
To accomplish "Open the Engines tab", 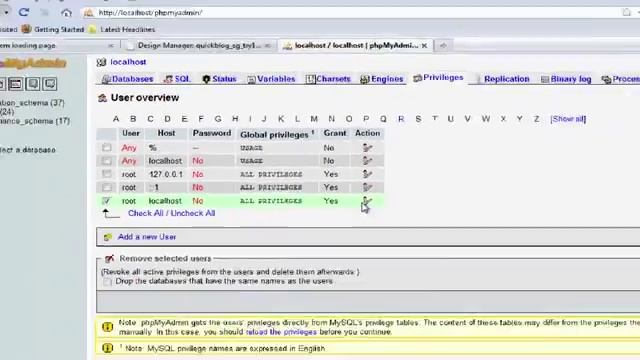I will [382, 79].
